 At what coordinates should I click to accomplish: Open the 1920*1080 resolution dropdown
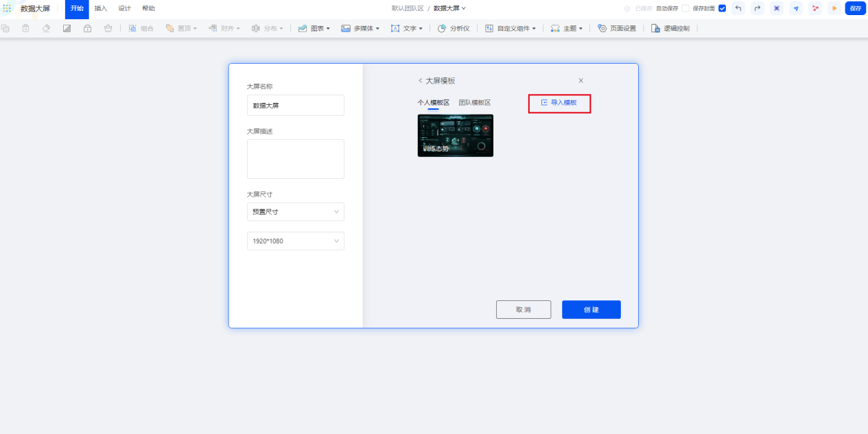click(x=296, y=241)
